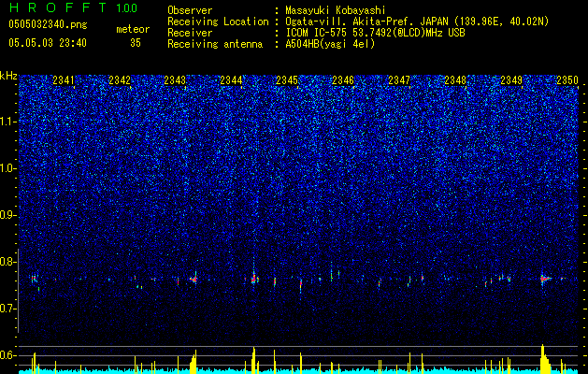This screenshot has height=374, width=588.
Task: Click the date stamp 05.05.03 23:40
Action: tap(48, 43)
